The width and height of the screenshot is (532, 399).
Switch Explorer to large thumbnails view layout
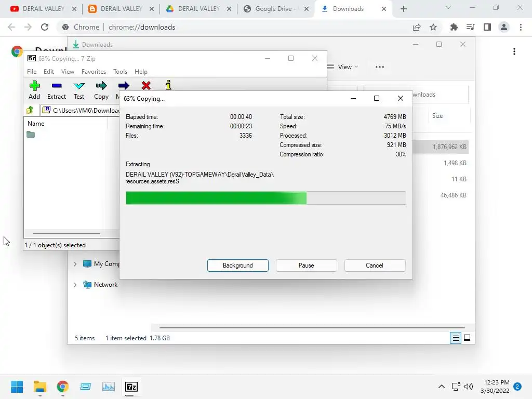pos(467,338)
